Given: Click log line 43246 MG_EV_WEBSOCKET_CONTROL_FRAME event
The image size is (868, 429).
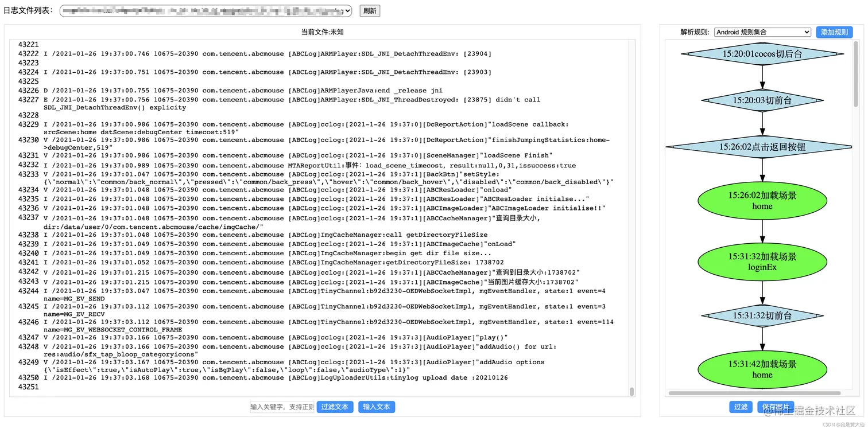Looking at the screenshot, I should [x=329, y=326].
